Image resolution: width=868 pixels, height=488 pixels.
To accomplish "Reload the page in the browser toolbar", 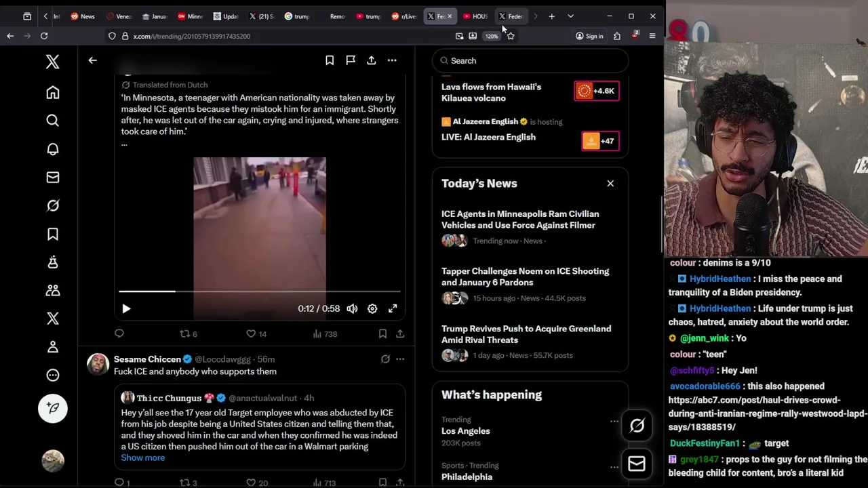I will pos(44,36).
